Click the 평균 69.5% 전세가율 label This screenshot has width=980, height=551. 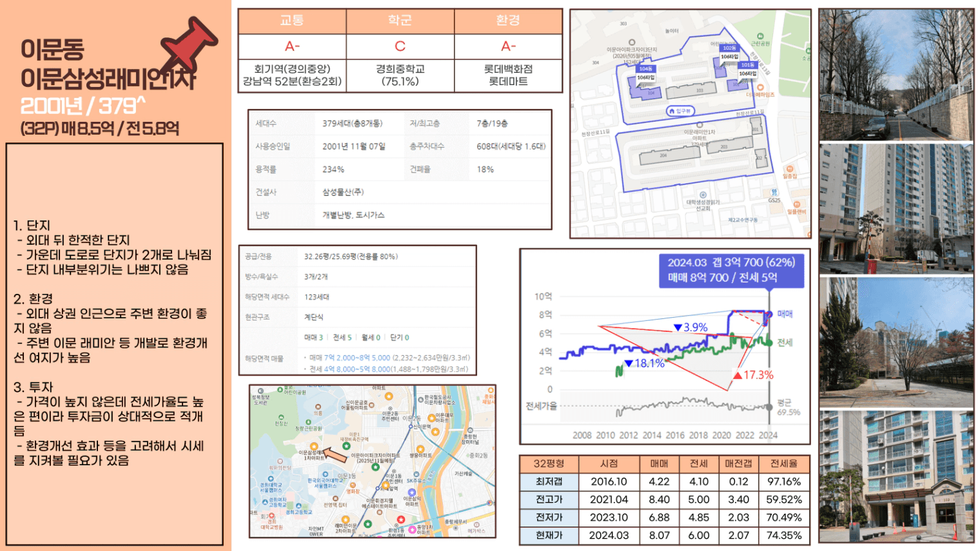pyautogui.click(x=789, y=407)
